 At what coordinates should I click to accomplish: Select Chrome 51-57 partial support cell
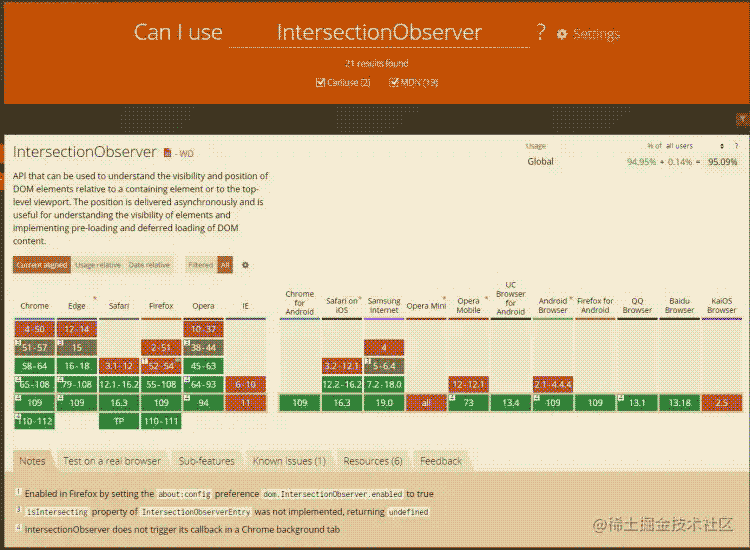pos(34,348)
